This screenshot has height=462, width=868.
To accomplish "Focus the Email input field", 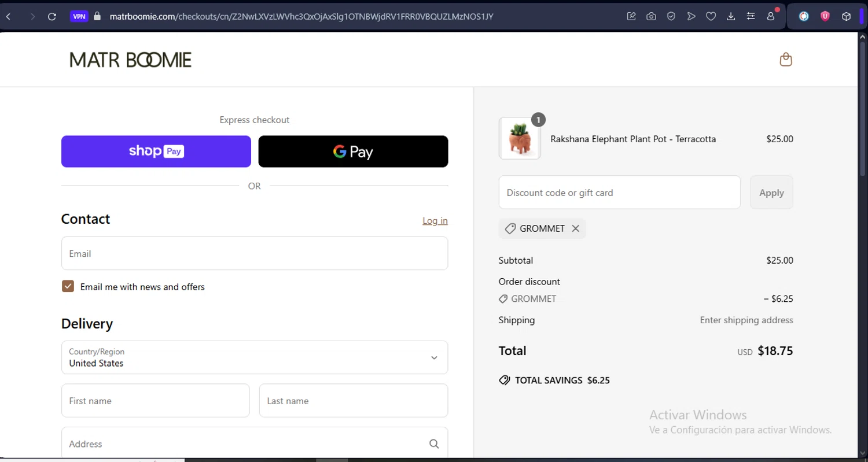I will (255, 253).
